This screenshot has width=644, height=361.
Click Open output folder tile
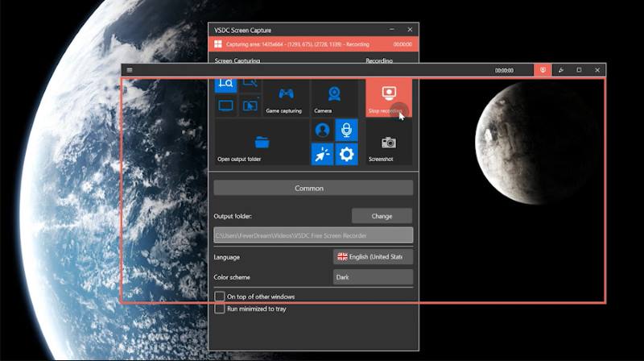pyautogui.click(x=262, y=143)
